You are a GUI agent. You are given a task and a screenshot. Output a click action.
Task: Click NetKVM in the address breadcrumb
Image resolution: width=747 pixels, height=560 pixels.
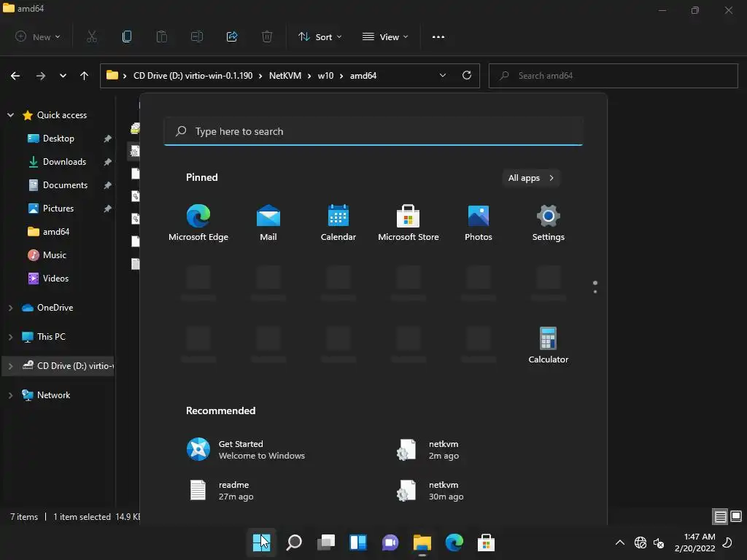click(285, 76)
